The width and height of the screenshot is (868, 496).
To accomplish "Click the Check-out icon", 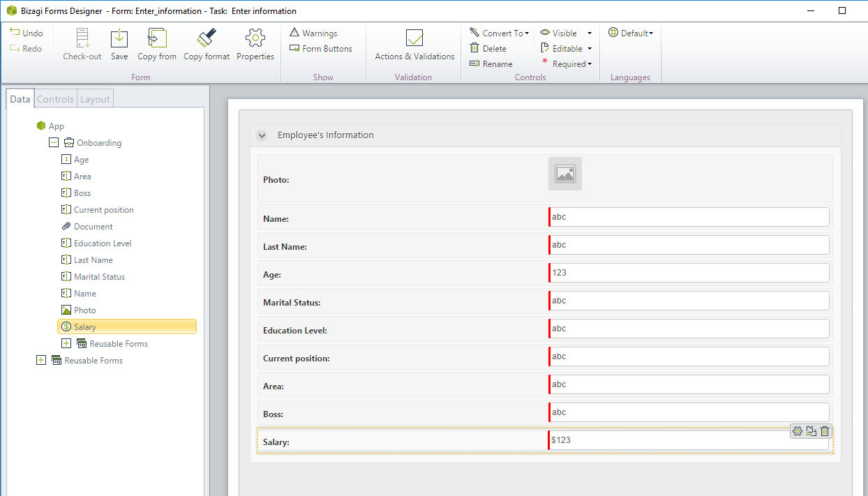I will pyautogui.click(x=82, y=45).
